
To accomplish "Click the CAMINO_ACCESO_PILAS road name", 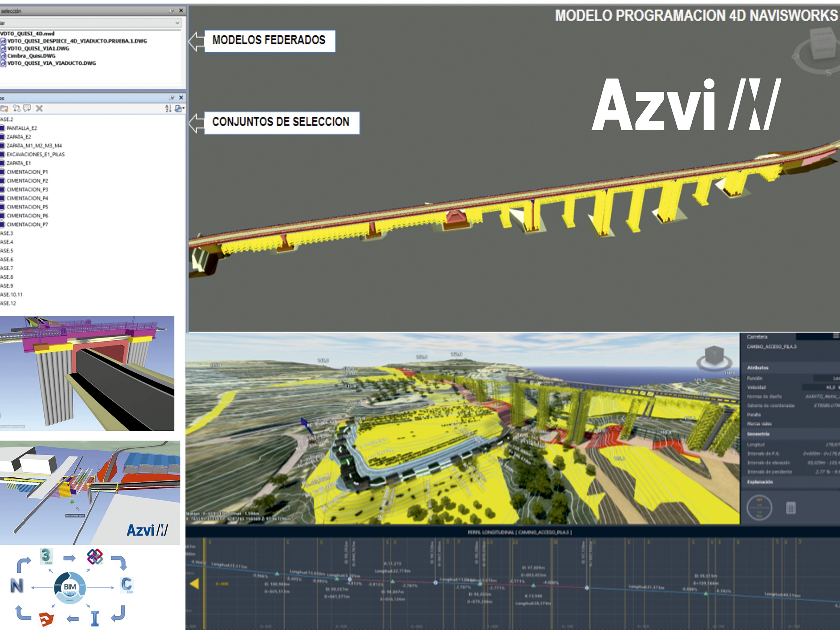I will [x=772, y=347].
